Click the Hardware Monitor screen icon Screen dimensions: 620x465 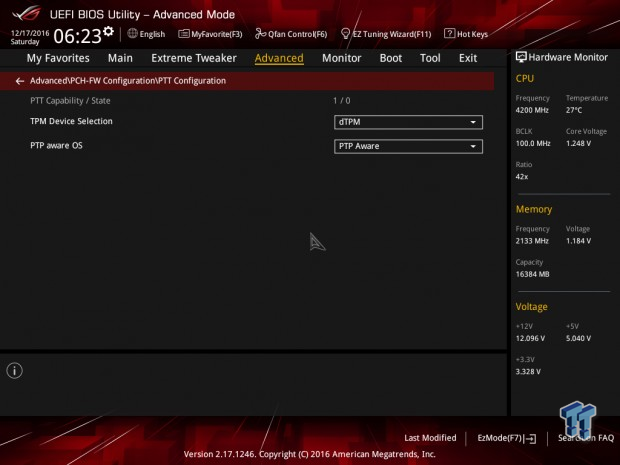521,57
